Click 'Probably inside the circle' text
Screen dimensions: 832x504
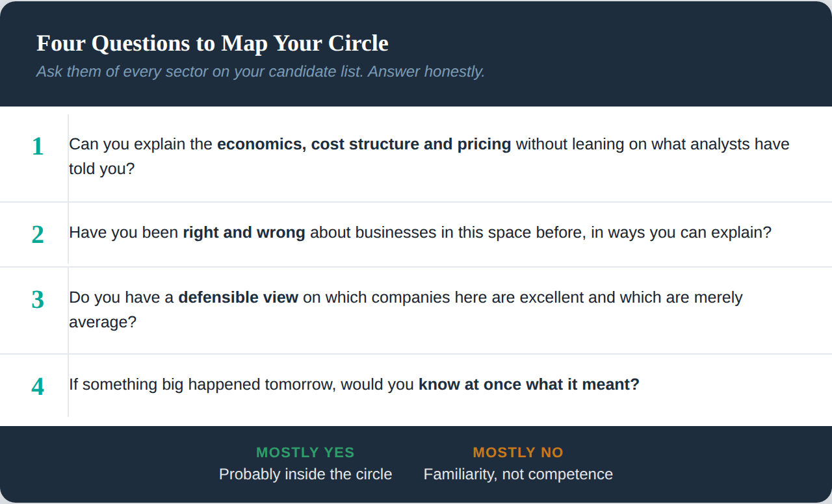(305, 474)
